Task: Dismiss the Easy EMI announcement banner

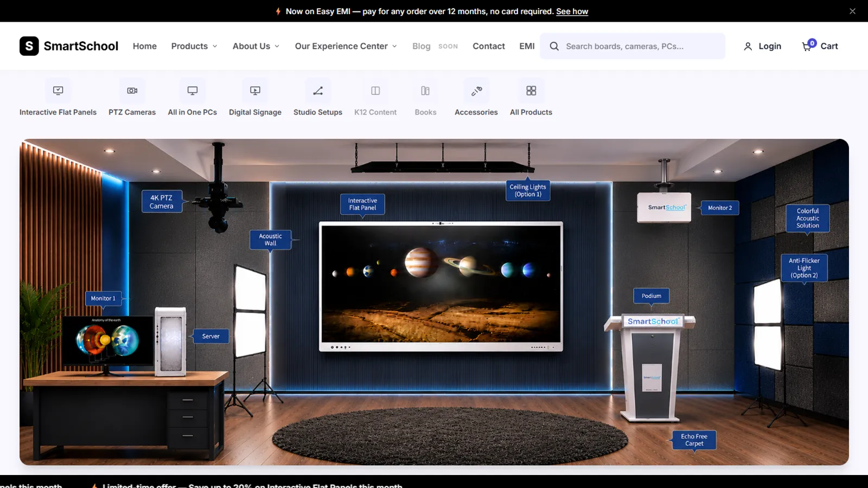Action: point(852,11)
